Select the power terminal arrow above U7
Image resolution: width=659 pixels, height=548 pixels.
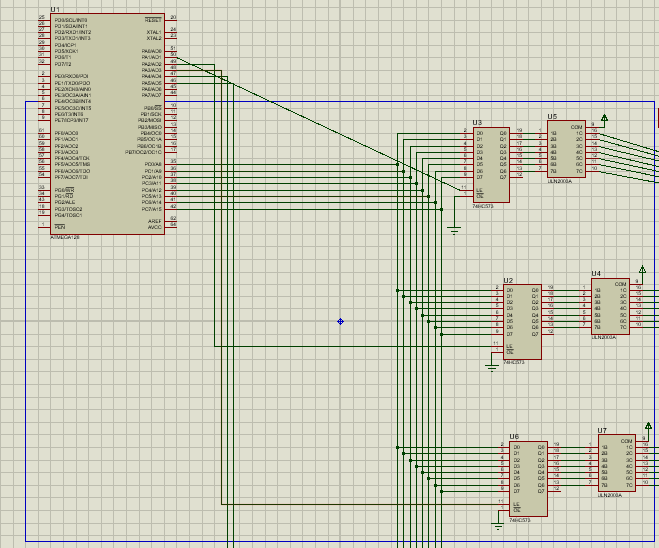648,427
